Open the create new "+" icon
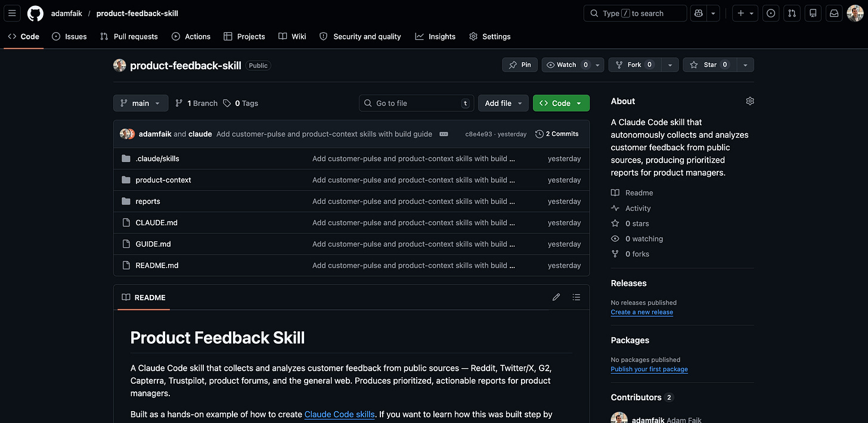 [741, 13]
